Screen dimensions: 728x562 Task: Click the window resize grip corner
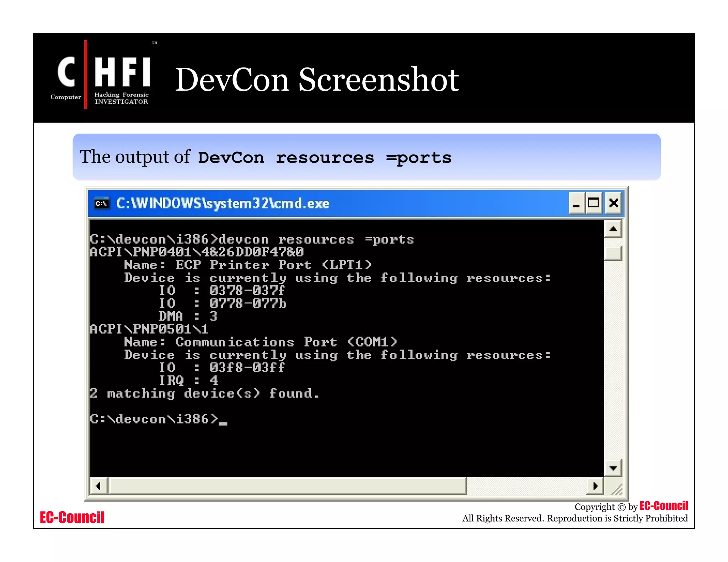coord(616,489)
